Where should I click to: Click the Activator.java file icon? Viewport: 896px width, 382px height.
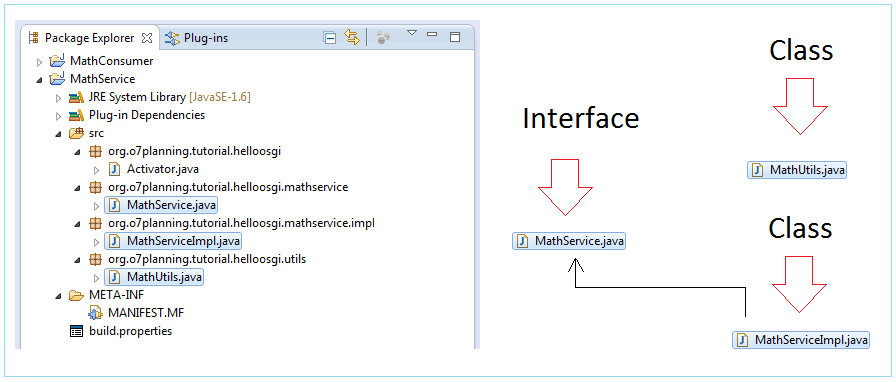pos(114,170)
